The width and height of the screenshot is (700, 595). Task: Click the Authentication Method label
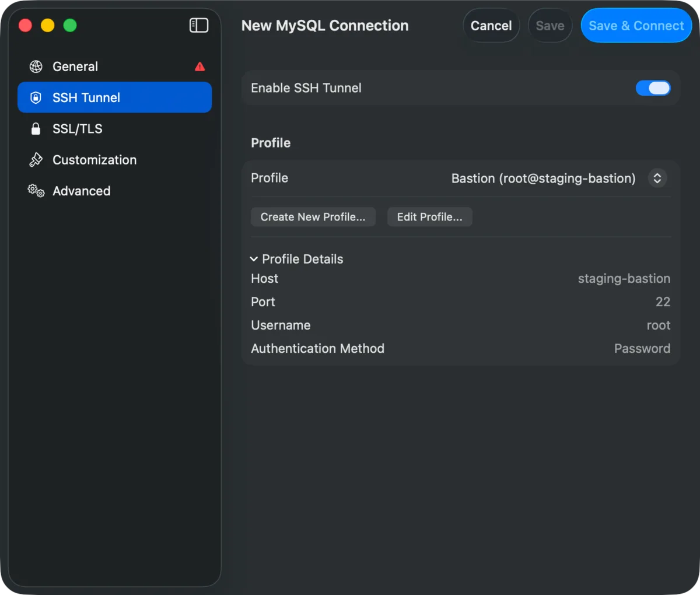click(x=318, y=349)
